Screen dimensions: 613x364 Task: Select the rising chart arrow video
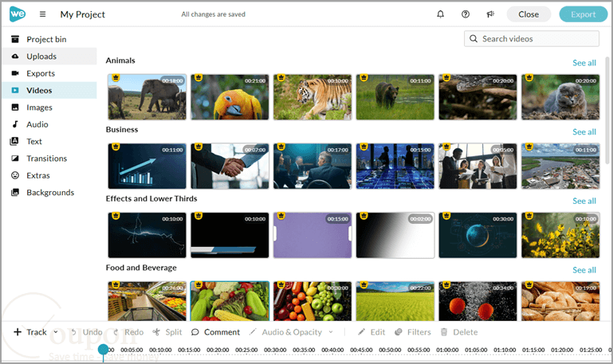tap(147, 166)
